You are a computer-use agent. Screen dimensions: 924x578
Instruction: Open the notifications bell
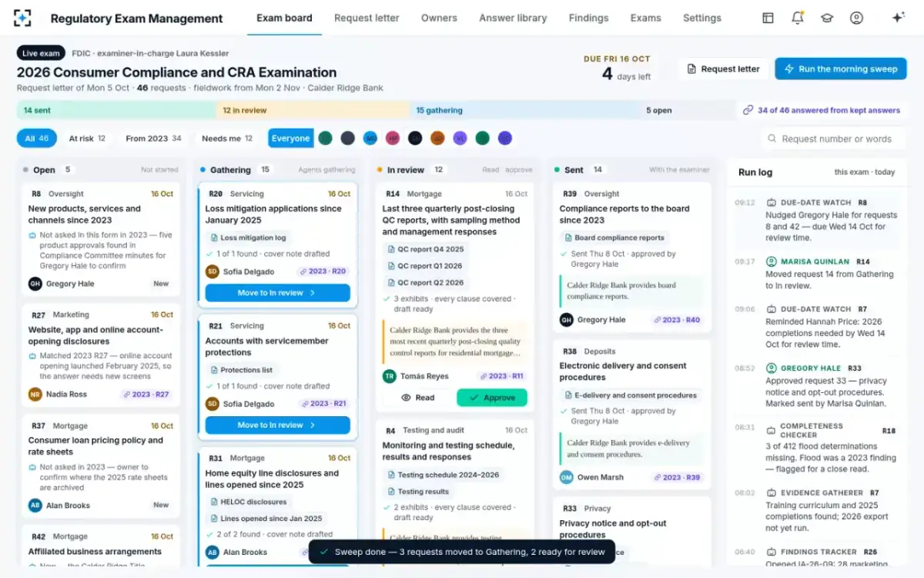798,18
